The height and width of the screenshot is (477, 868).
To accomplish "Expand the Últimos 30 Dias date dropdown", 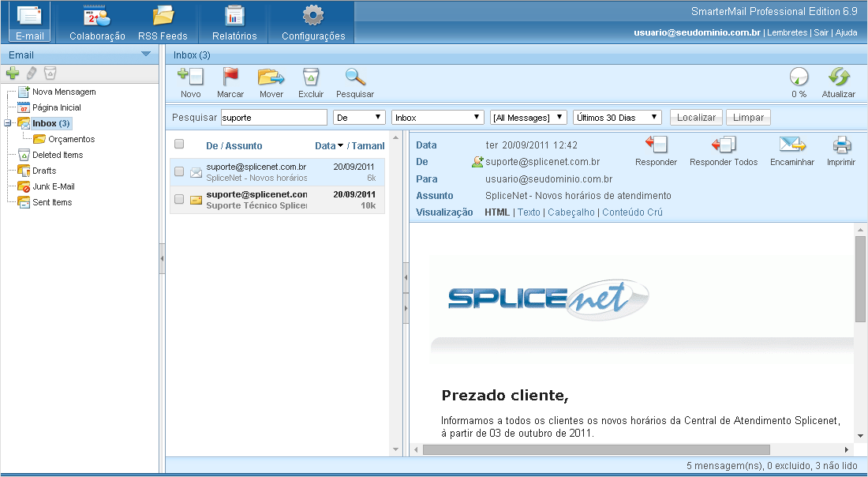I will click(x=617, y=118).
